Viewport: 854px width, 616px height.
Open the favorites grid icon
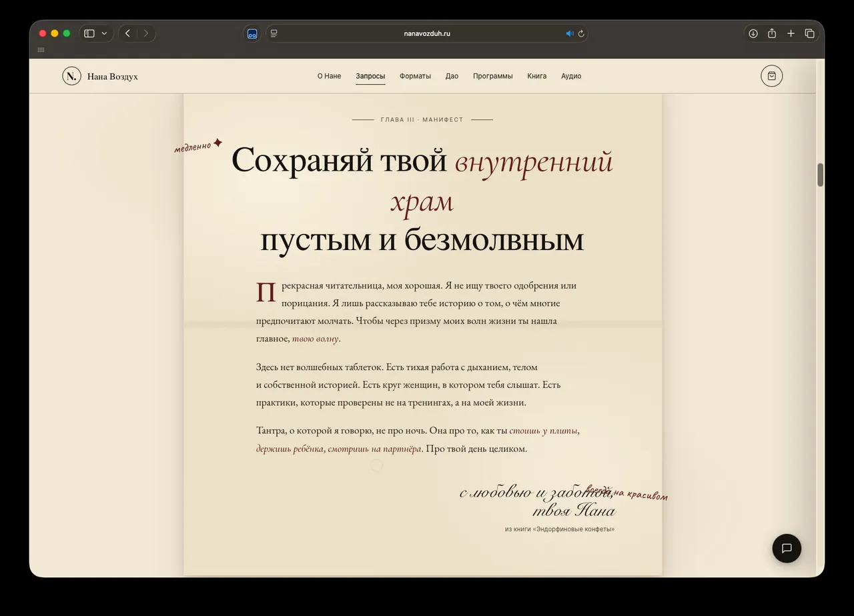point(41,50)
